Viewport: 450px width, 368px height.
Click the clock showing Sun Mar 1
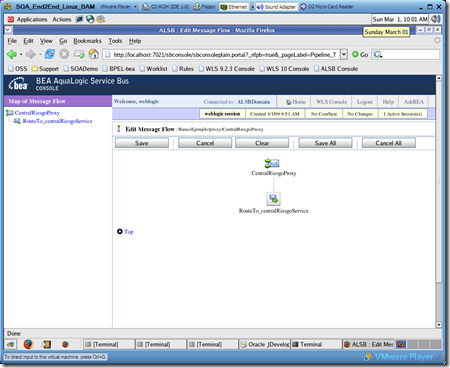point(400,19)
